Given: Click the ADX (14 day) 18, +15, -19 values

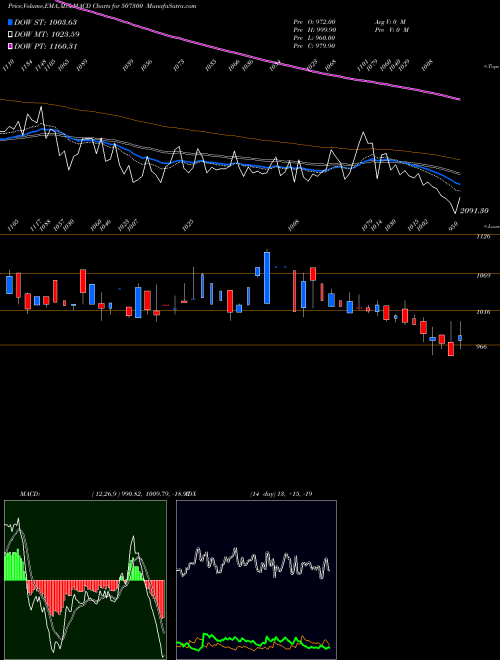Looking at the screenshot, I should coord(281,494).
